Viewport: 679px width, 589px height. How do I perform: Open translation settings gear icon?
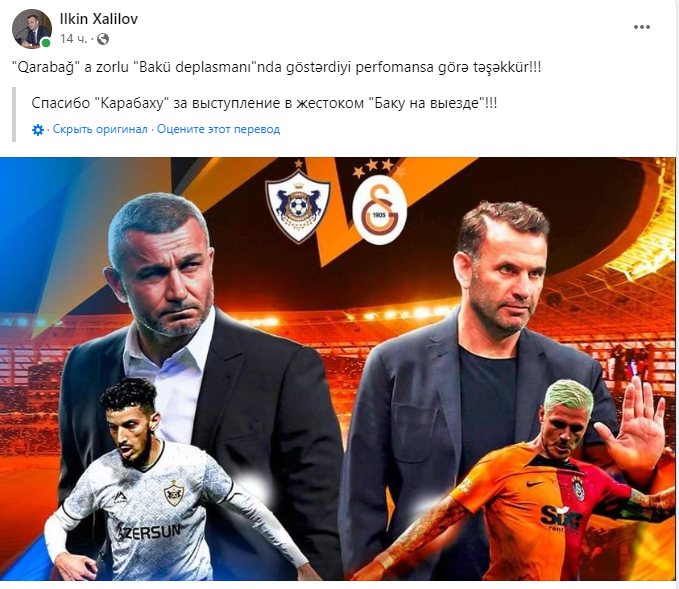tap(38, 129)
